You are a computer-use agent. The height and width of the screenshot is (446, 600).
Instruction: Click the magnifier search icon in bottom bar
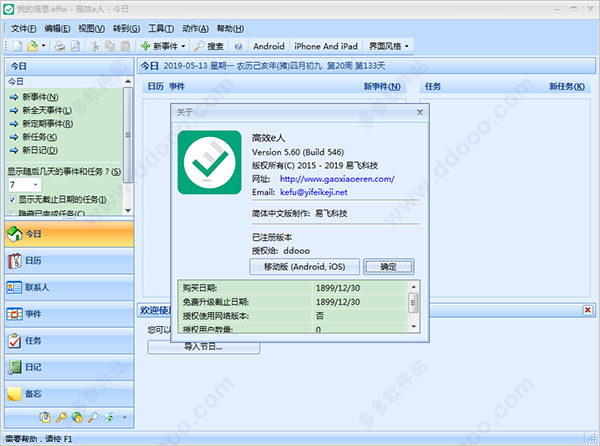click(x=93, y=417)
